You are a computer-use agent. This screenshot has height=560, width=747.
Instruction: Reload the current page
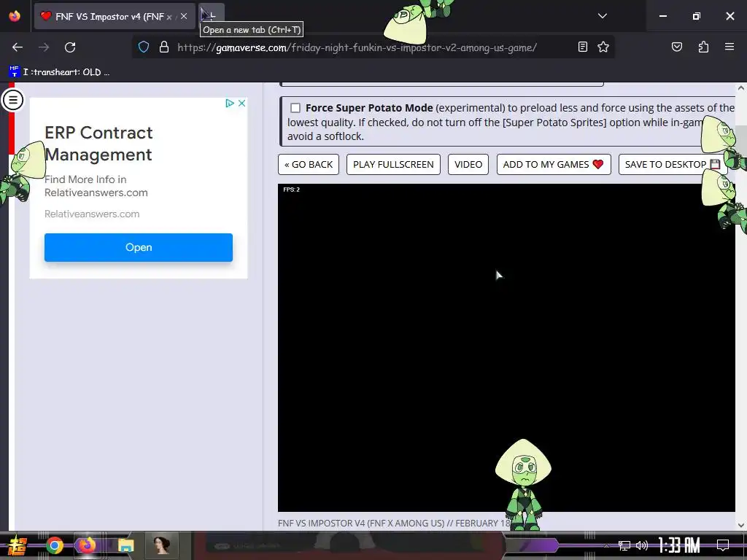(70, 47)
